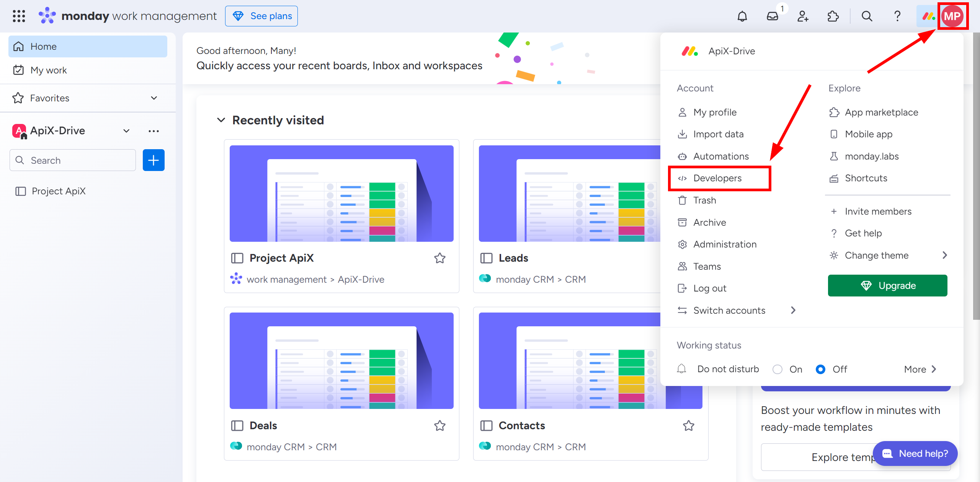
Task: Click the ApiX-Drive account logo in menu
Action: (689, 51)
